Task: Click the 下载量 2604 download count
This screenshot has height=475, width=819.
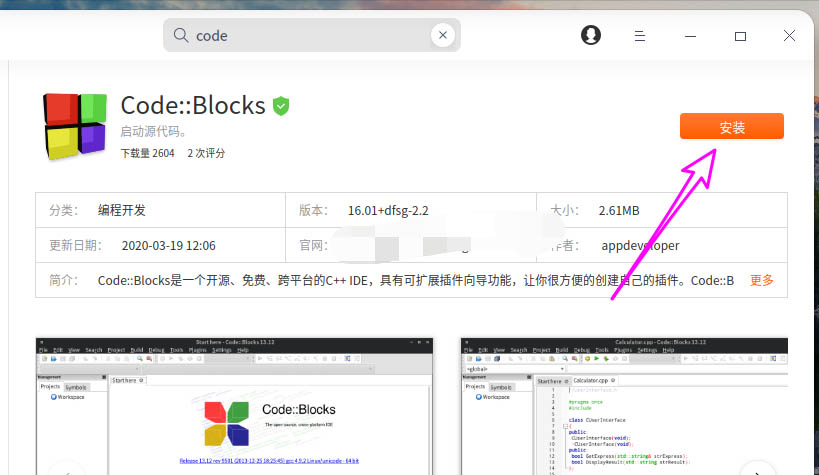Action: click(x=147, y=153)
